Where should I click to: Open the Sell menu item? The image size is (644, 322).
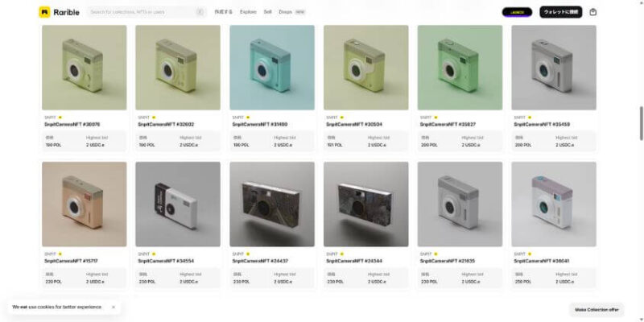[268, 12]
